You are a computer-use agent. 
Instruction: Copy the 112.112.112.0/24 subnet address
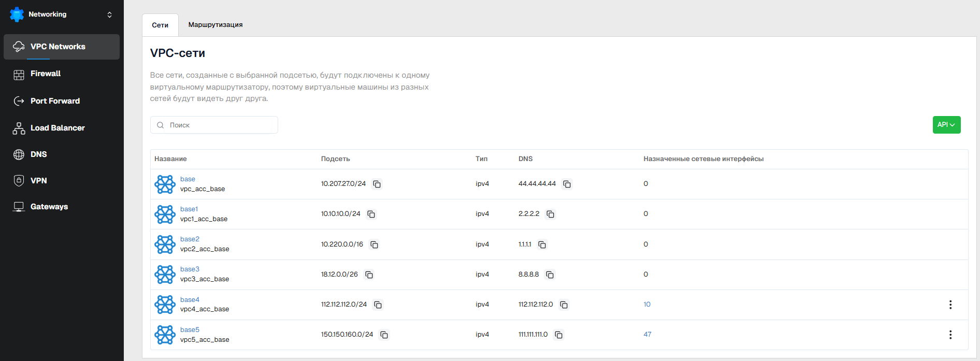coord(378,305)
